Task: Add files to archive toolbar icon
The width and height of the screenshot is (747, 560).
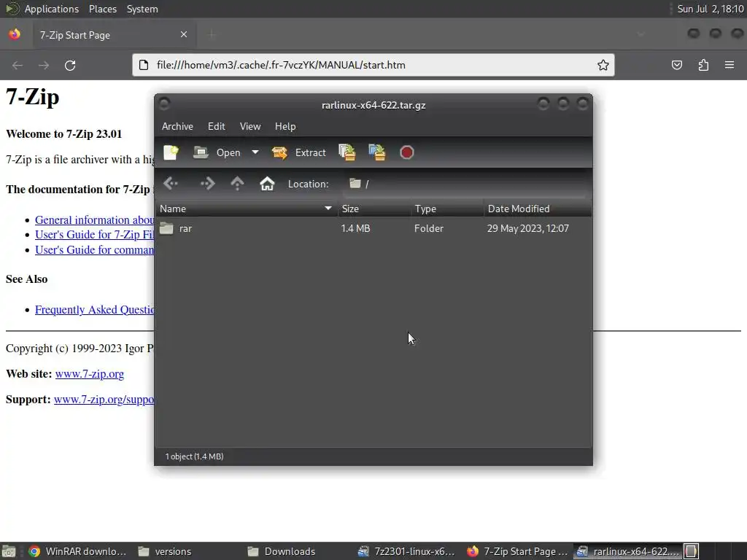Action: (347, 152)
